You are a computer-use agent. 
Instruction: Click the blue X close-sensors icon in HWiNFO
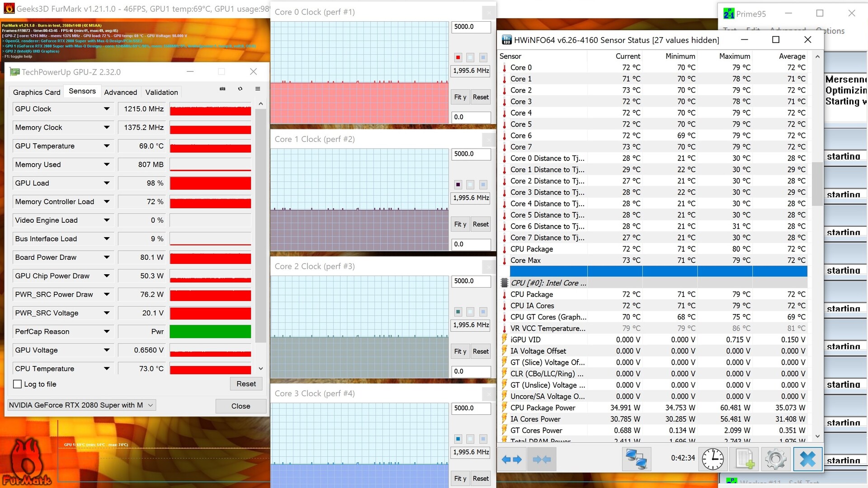[x=807, y=460]
